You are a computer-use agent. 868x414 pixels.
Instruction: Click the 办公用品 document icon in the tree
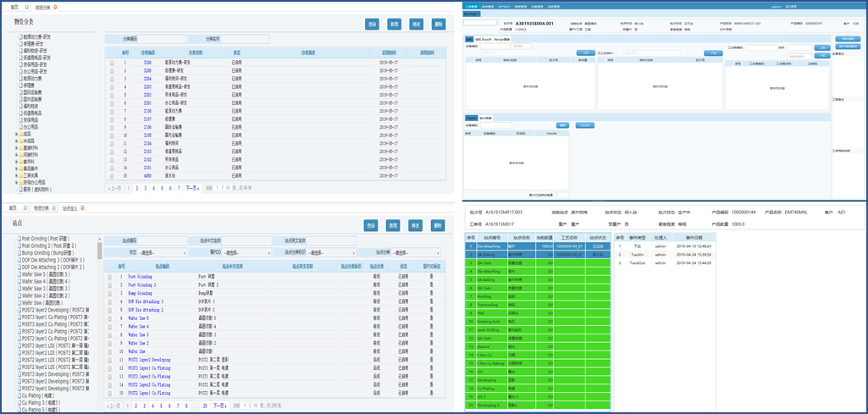[19, 126]
